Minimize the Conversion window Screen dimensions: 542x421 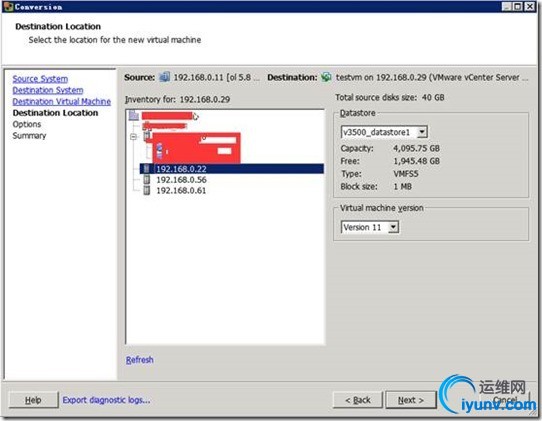[507, 7]
